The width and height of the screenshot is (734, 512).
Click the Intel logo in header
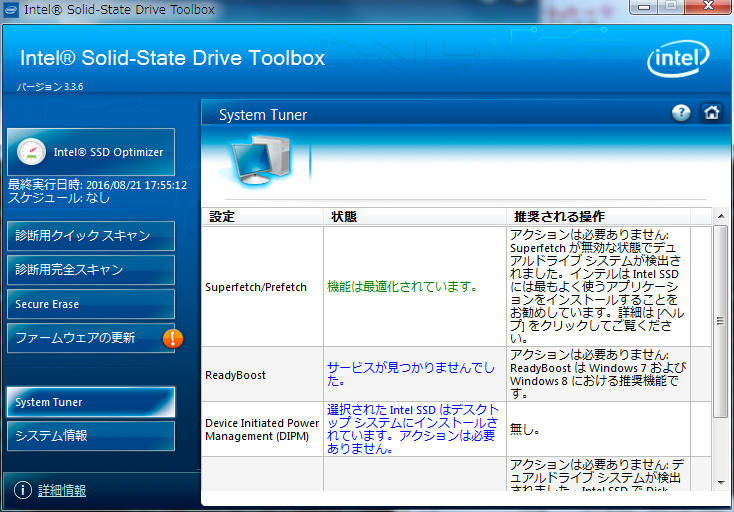pos(678,59)
